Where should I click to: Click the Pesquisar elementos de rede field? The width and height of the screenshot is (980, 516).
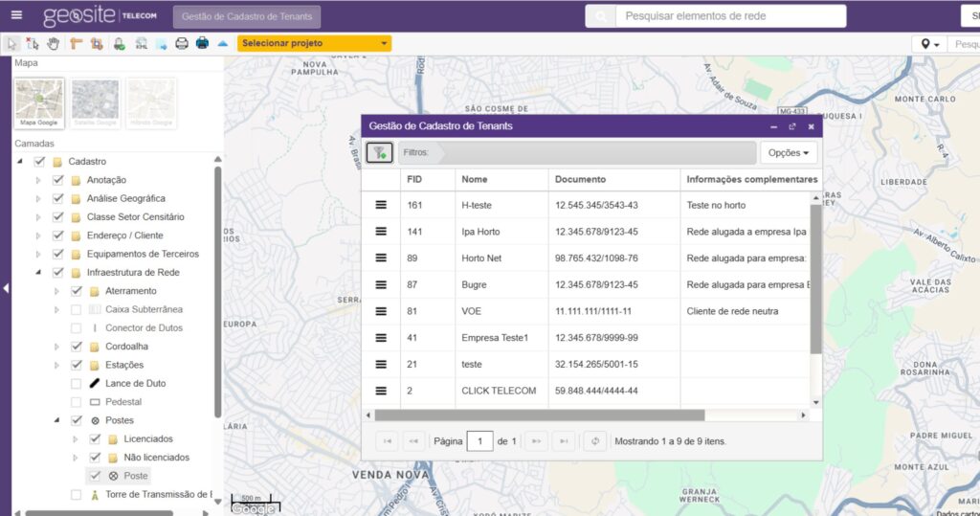point(729,16)
